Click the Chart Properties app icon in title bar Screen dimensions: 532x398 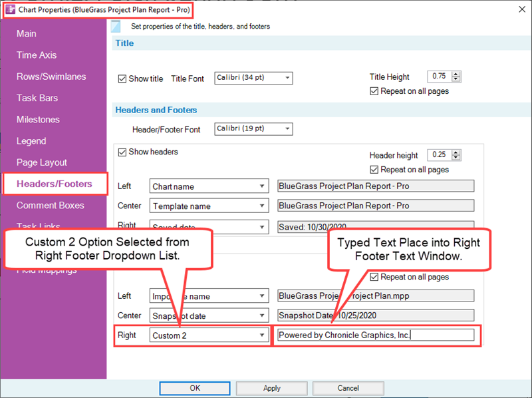click(x=11, y=9)
